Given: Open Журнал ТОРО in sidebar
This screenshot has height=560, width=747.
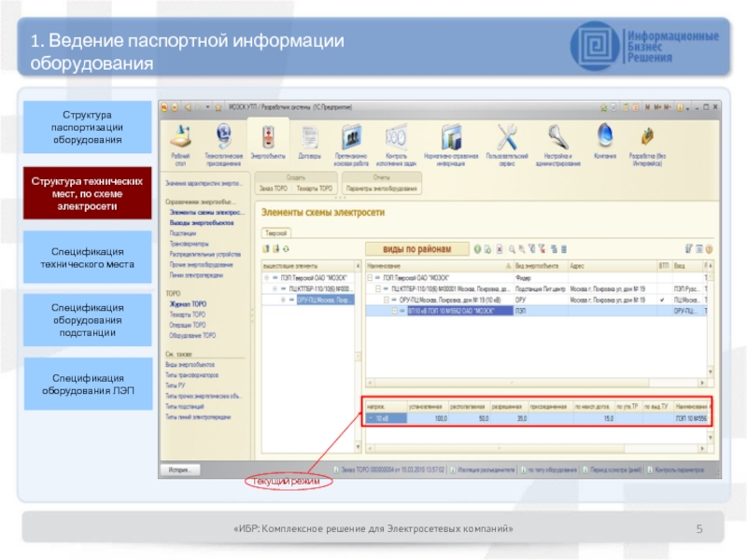Looking at the screenshot, I should click(x=187, y=304).
